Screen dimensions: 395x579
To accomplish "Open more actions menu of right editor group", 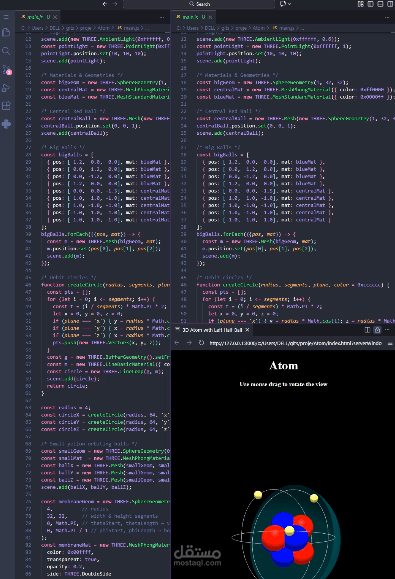I will [387, 17].
